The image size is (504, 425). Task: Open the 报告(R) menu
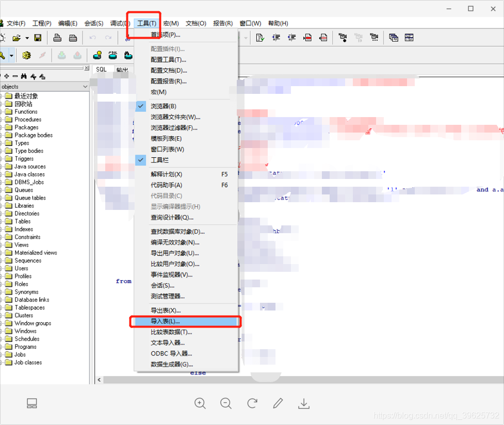click(223, 23)
